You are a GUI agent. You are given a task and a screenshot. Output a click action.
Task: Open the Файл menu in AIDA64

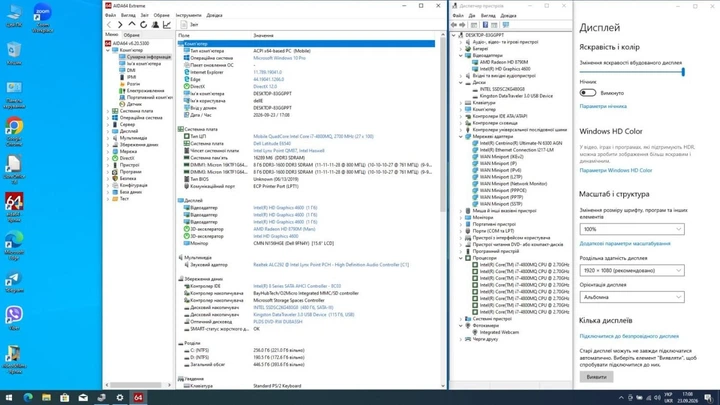(x=110, y=15)
